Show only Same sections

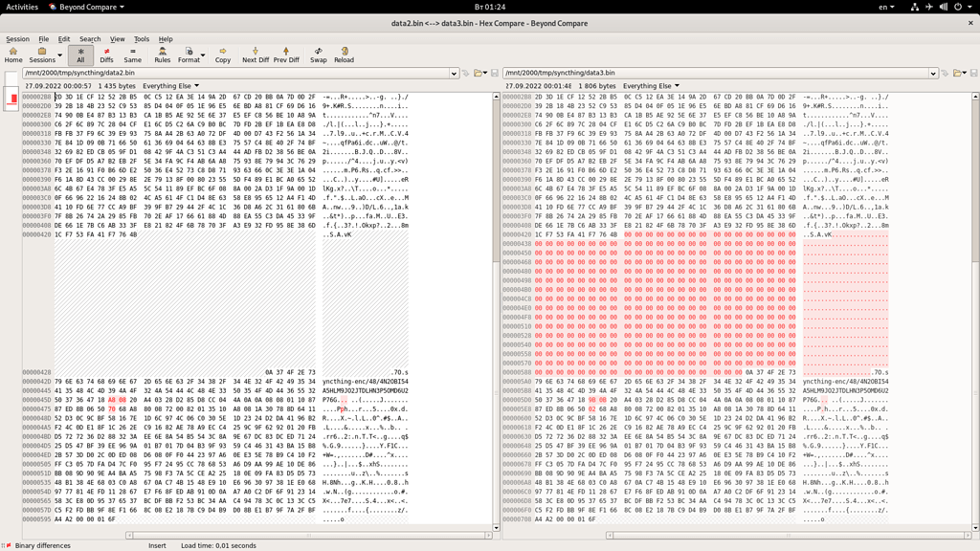click(132, 55)
